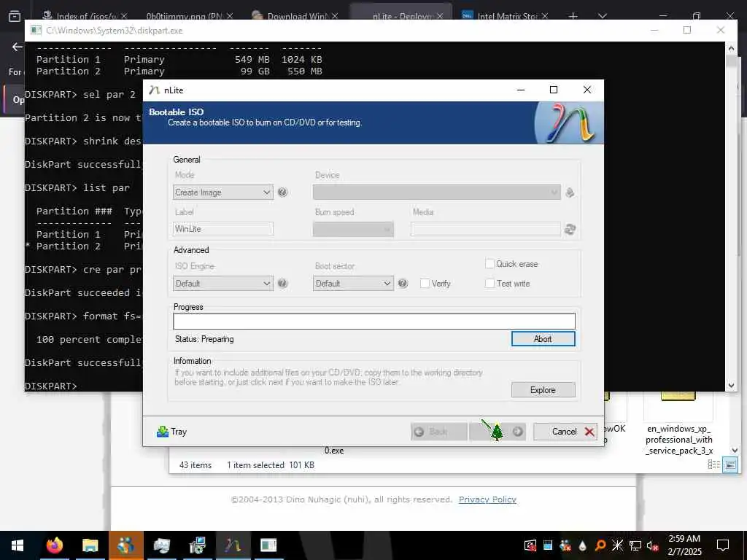Screen dimensions: 747x560
Task: Switch to the nLite - Deployment tab
Action: [401, 16]
